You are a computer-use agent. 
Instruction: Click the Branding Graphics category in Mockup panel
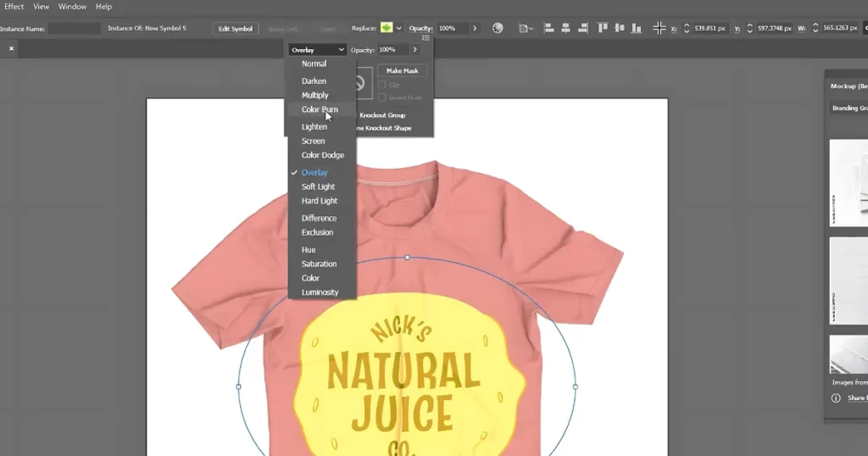tap(849, 108)
